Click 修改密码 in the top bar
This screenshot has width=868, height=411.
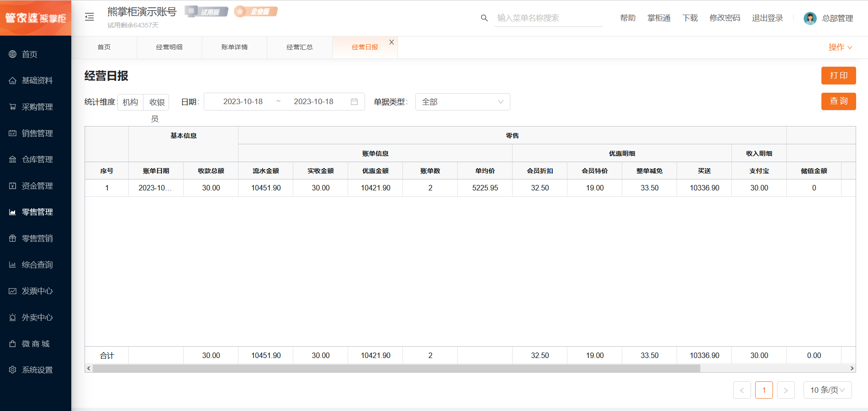click(725, 18)
